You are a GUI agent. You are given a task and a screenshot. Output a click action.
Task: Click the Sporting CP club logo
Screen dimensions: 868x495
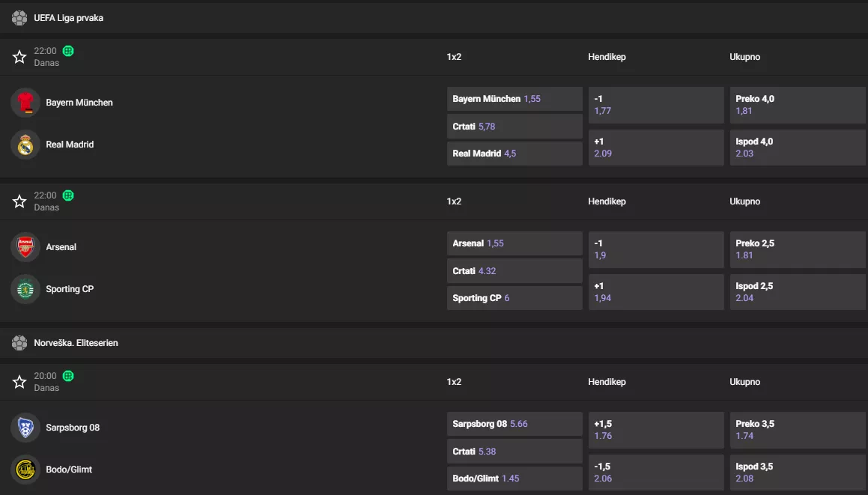coord(25,289)
